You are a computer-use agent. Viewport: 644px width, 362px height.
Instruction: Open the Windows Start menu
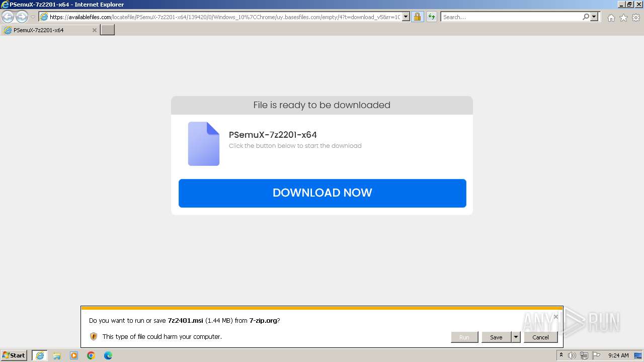click(14, 355)
